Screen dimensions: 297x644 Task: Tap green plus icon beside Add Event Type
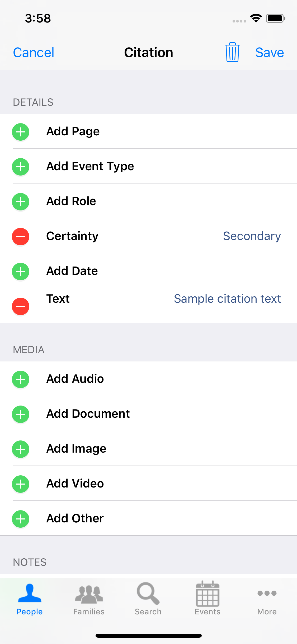point(21,167)
